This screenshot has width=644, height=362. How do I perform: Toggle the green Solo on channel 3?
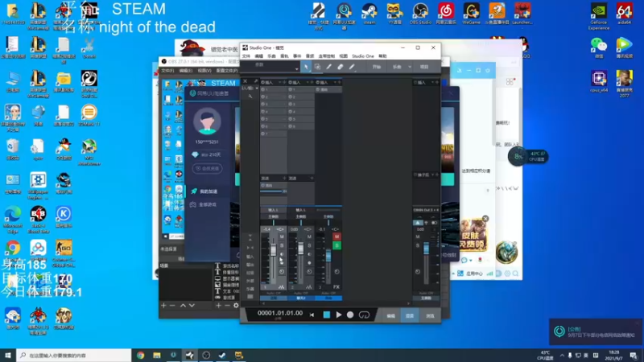336,245
